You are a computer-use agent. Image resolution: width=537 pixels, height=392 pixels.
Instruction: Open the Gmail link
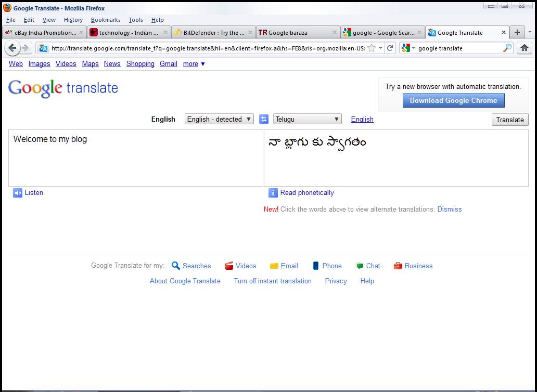pos(169,63)
